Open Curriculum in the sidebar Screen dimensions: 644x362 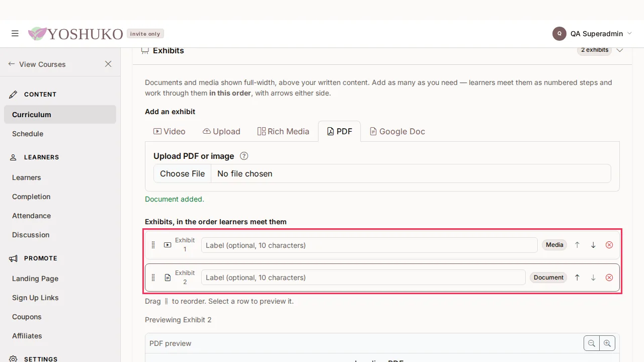(x=60, y=115)
